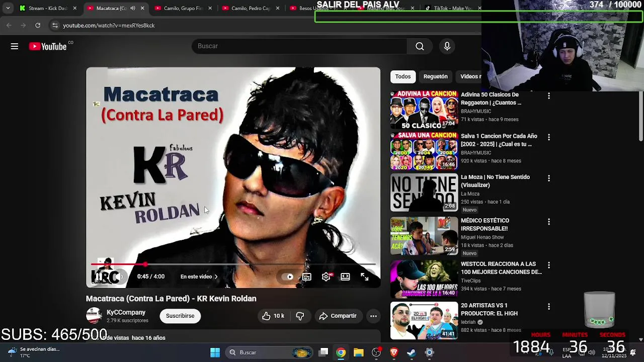Switch to 'Stream - Kick Dashboard' browser tab
Screen dimensions: 644x362
pyautogui.click(x=48, y=8)
